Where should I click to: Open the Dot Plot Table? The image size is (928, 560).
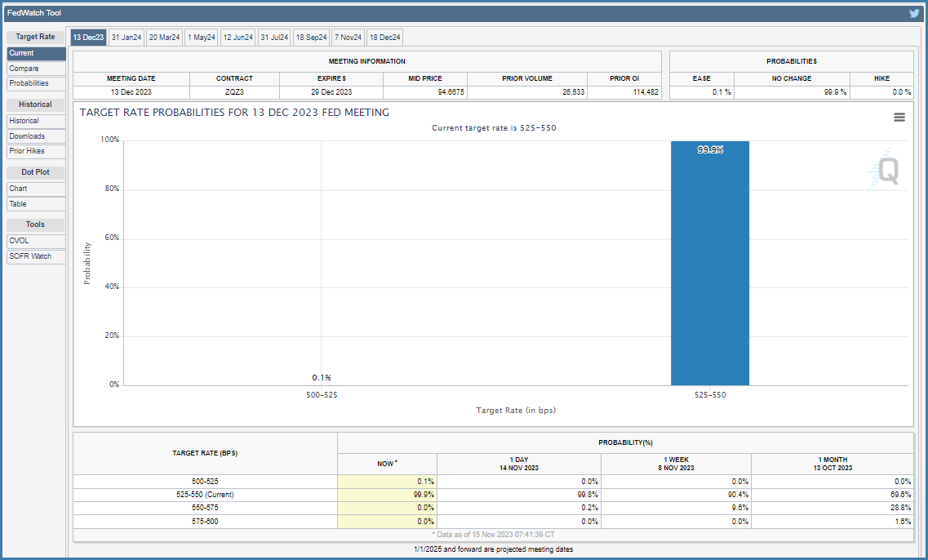(36, 204)
